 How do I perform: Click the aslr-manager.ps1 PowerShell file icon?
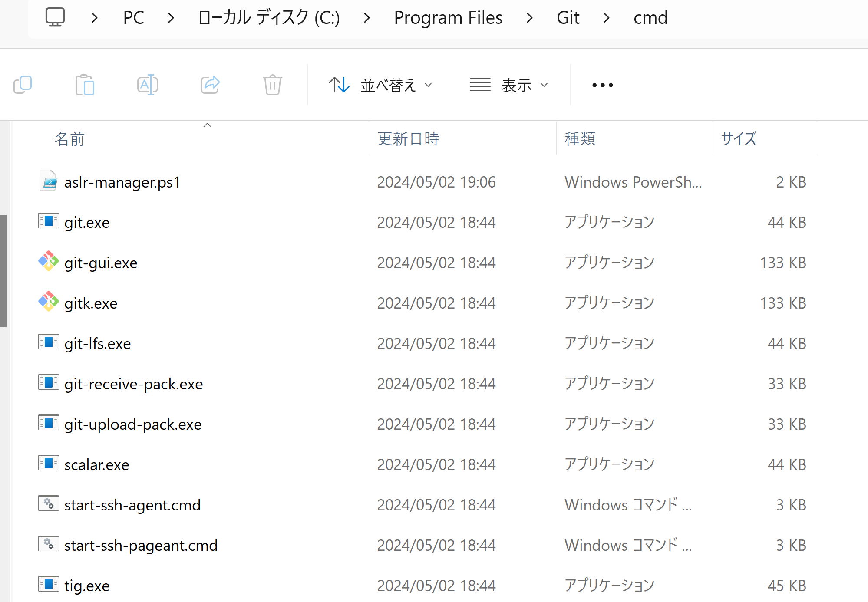pyautogui.click(x=48, y=180)
